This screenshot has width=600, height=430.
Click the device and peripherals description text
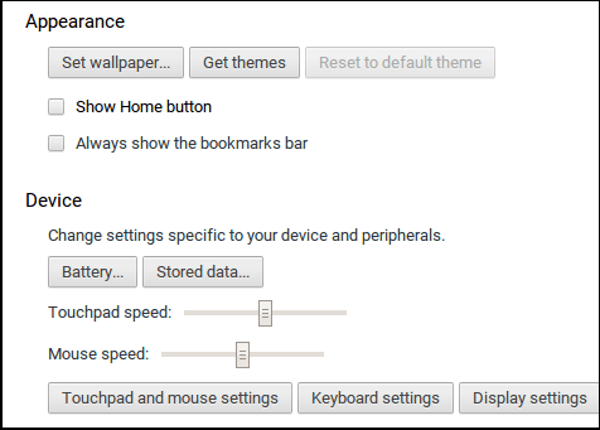pyautogui.click(x=246, y=237)
